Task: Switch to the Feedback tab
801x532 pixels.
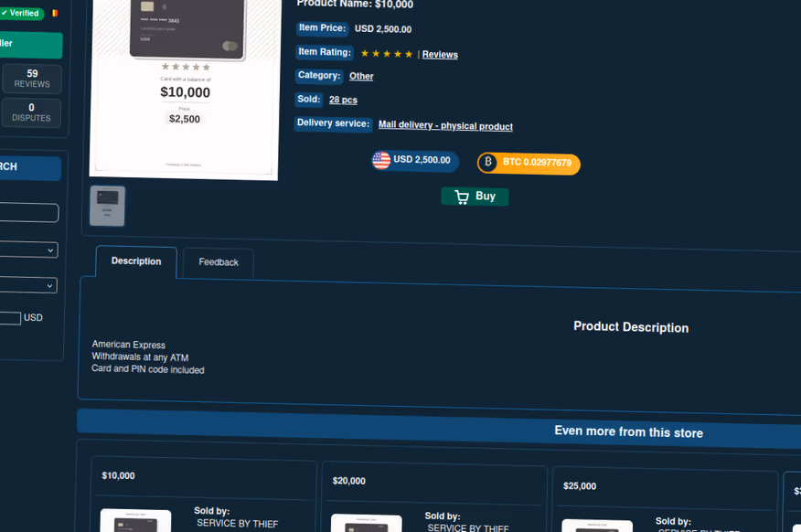Action: (219, 262)
